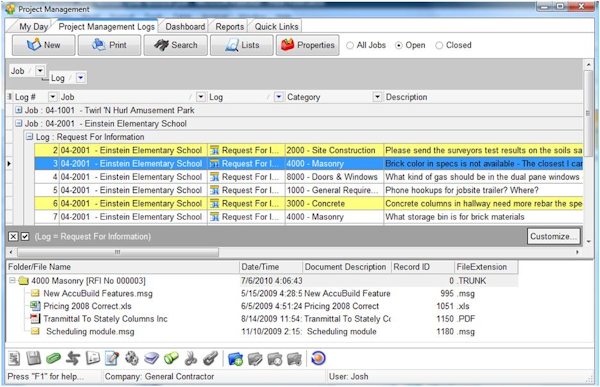Click the Excel icon beside Pricing 2008 Correct.xls
The height and width of the screenshot is (387, 600).
click(x=35, y=306)
